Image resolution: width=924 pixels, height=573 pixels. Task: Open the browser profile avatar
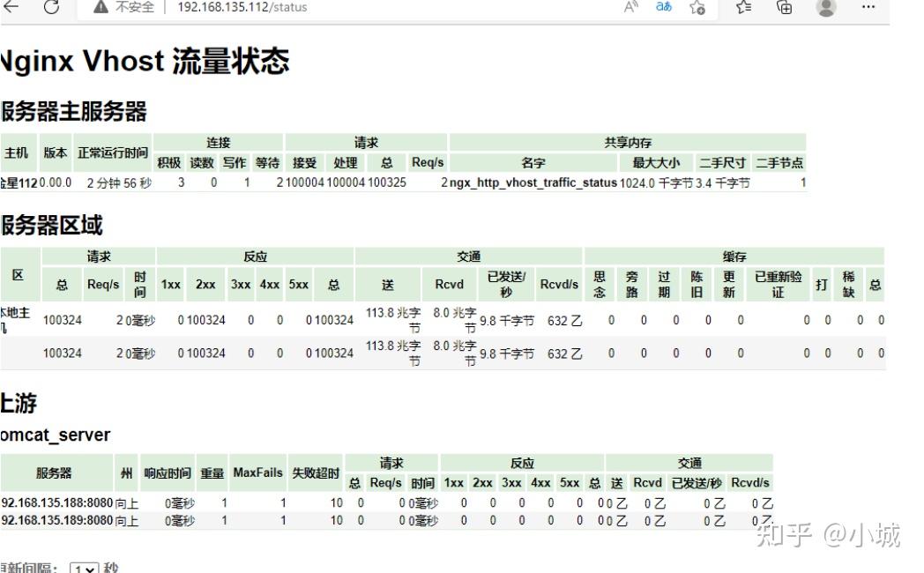coord(824,8)
